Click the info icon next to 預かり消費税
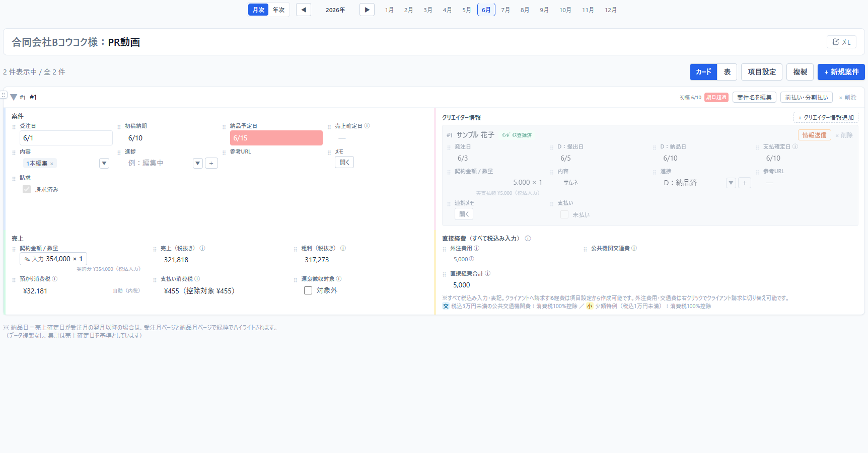 tap(55, 279)
